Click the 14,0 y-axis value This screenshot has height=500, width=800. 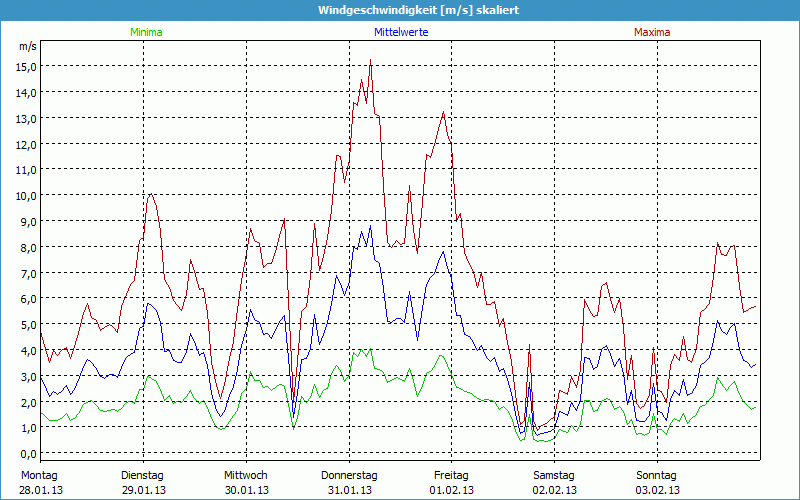coord(27,93)
